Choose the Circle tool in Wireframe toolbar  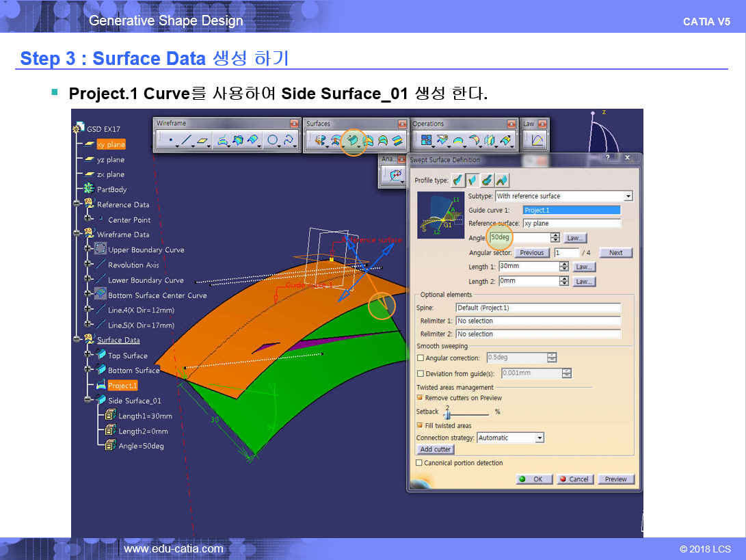click(272, 141)
